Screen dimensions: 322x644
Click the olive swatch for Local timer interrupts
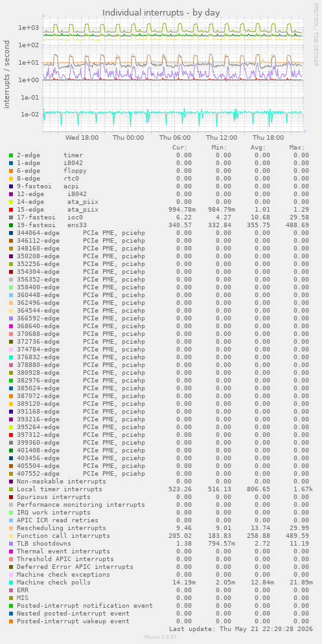[11, 489]
